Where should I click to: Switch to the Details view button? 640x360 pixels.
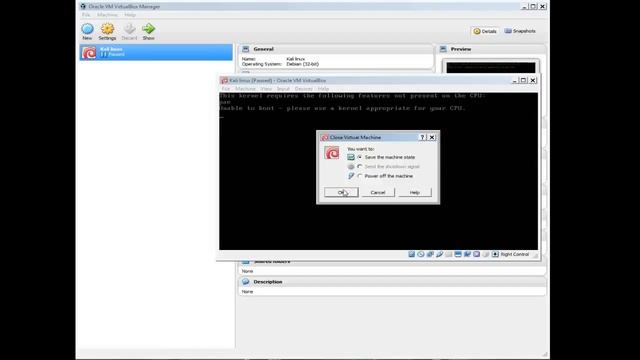pyautogui.click(x=485, y=31)
